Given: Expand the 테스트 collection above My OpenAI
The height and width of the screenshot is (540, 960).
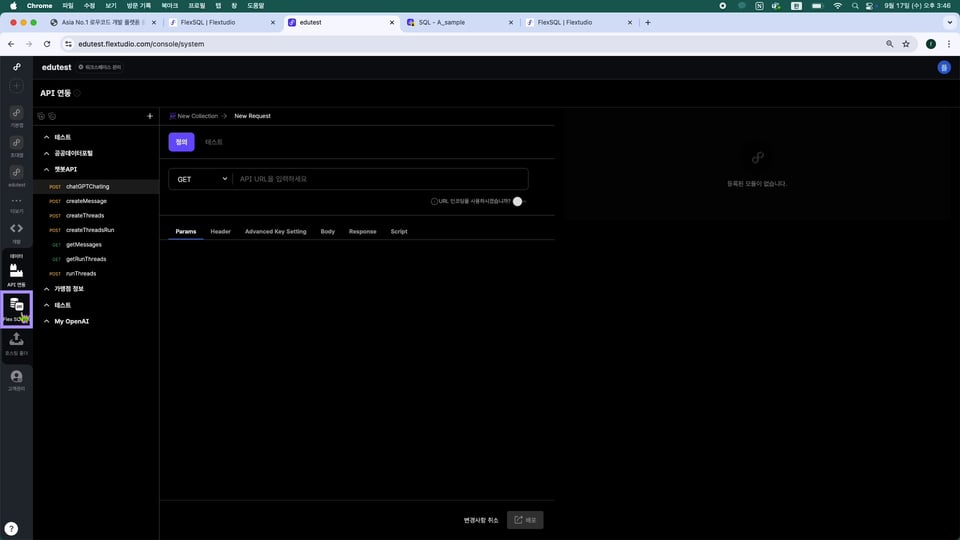Looking at the screenshot, I should pos(47,305).
